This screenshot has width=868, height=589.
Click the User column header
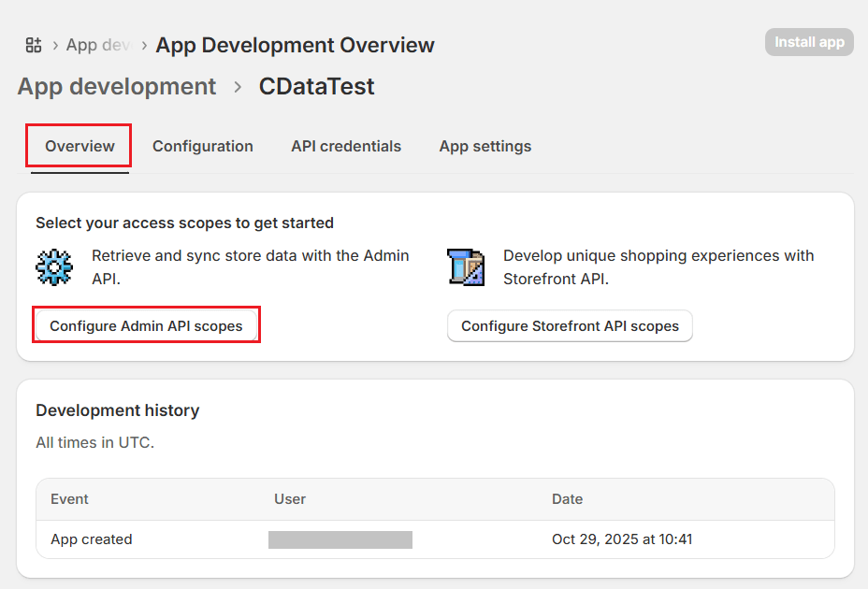pos(290,499)
